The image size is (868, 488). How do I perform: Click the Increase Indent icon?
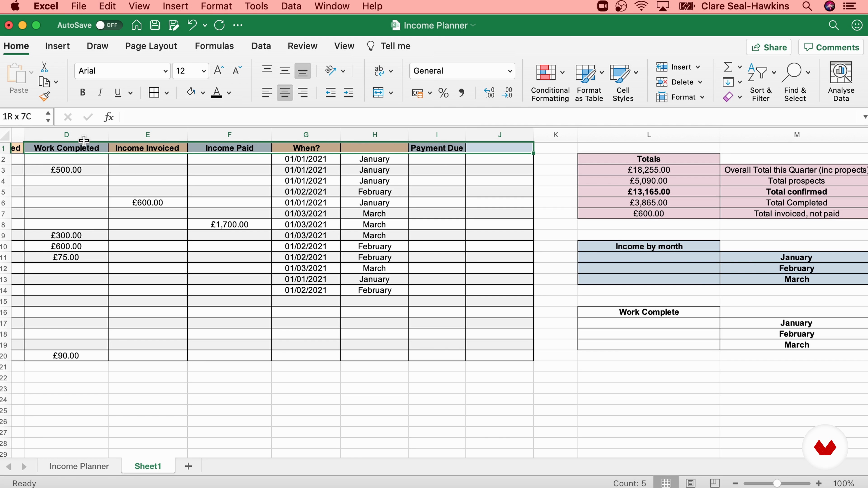[x=348, y=92]
